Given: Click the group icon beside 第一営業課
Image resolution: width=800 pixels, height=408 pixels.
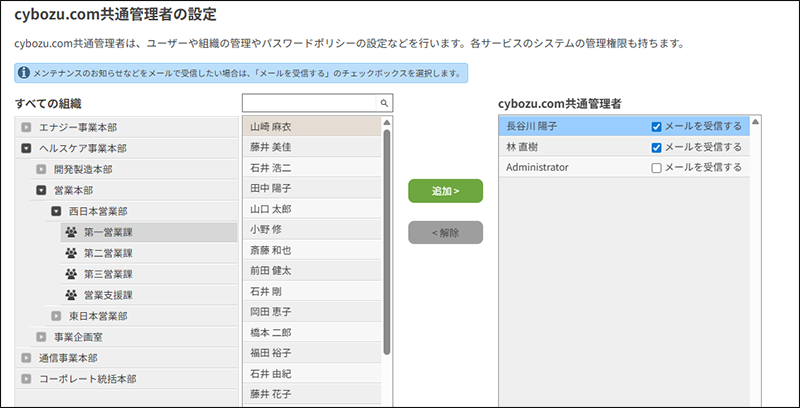Looking at the screenshot, I should (71, 233).
